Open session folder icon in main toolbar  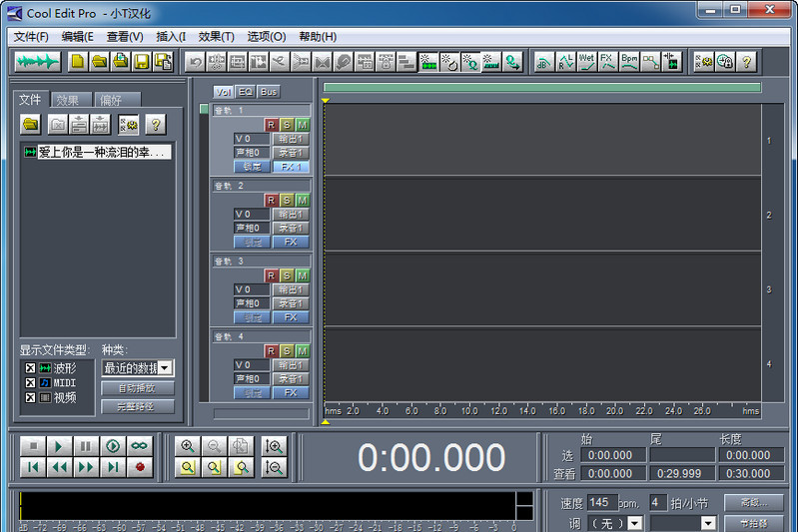point(99,62)
